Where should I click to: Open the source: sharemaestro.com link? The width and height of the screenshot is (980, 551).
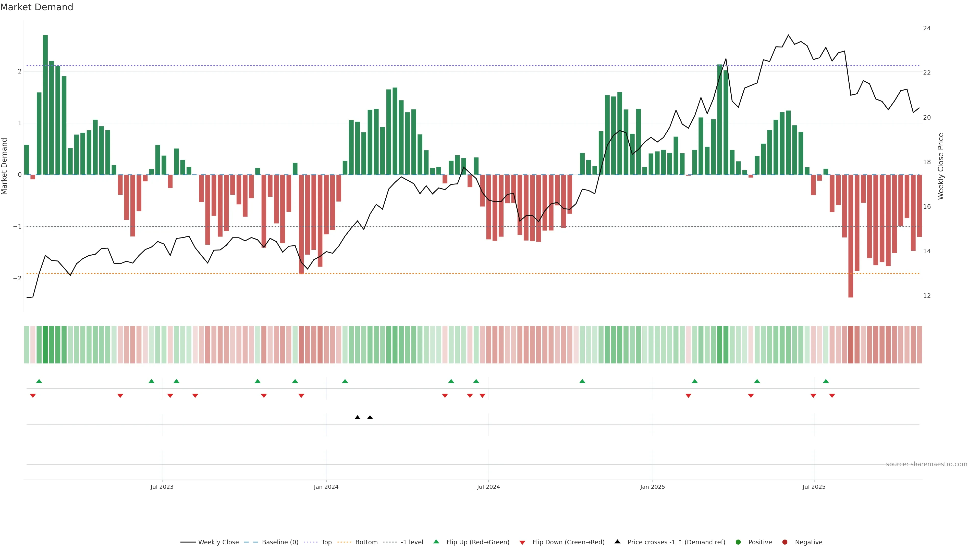click(x=926, y=464)
